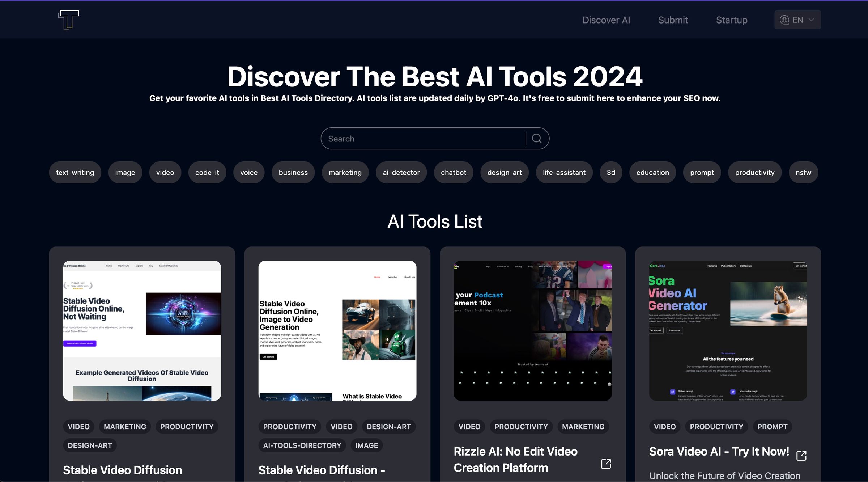Screen dimensions: 868x482
Task: Click the Submit link in the navigation
Action: click(x=673, y=20)
